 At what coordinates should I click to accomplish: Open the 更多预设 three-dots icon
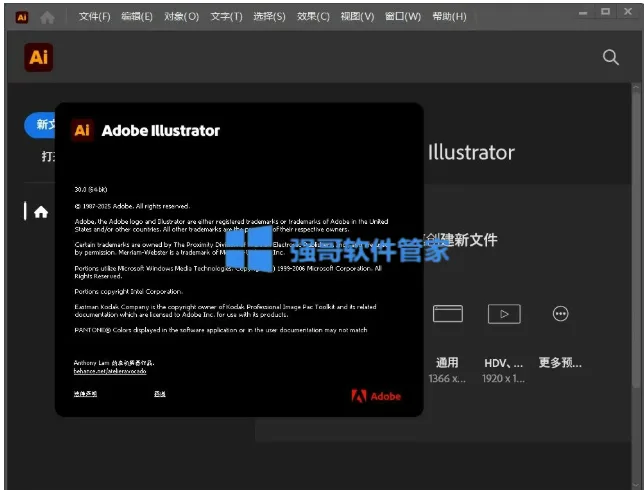(560, 314)
